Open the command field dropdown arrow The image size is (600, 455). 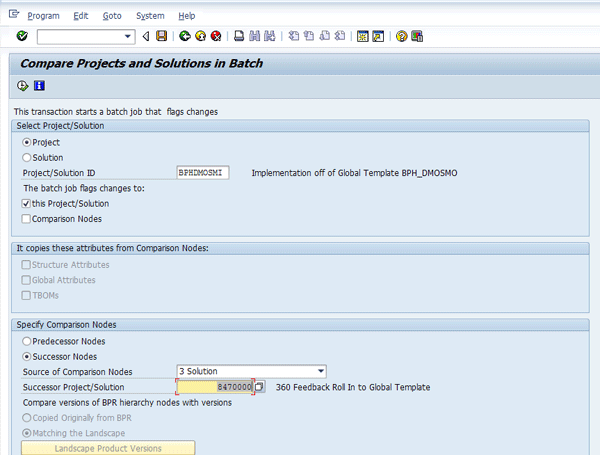pos(128,37)
